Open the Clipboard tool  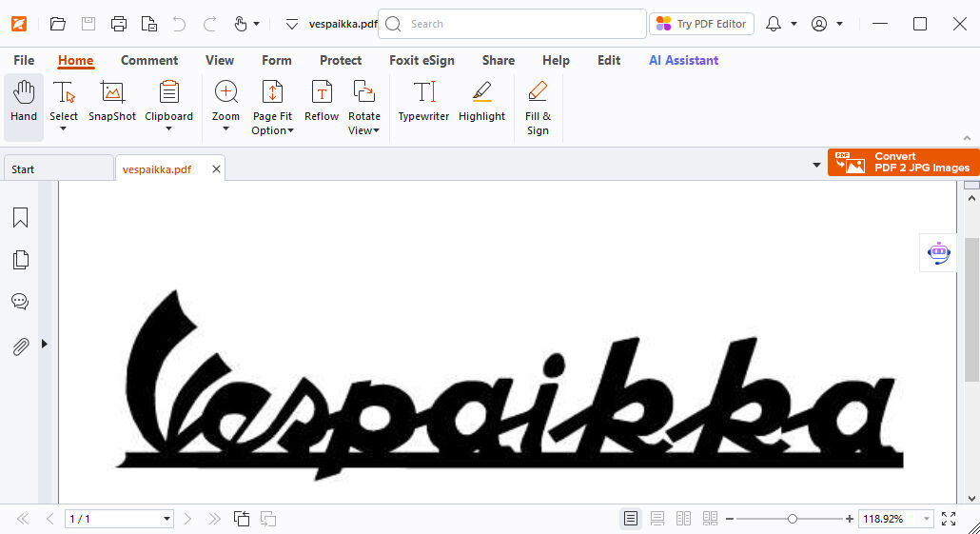tap(168, 101)
